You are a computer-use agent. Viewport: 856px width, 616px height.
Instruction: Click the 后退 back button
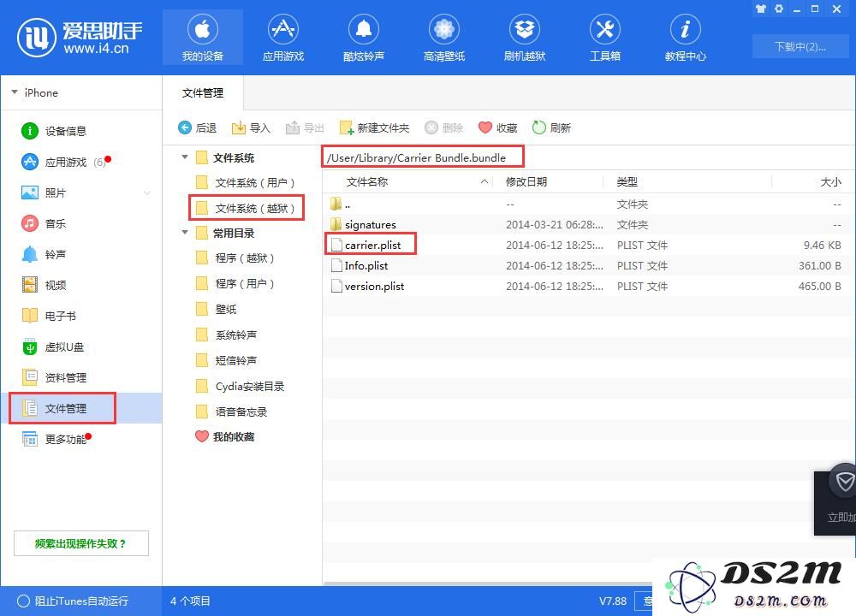(198, 127)
